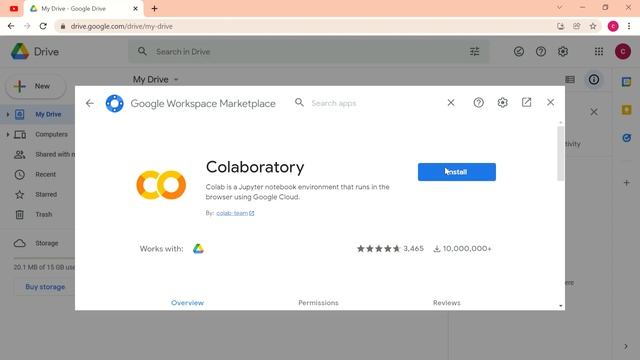Toggle the view details info icon
Screen dimensions: 640x360
click(593, 80)
